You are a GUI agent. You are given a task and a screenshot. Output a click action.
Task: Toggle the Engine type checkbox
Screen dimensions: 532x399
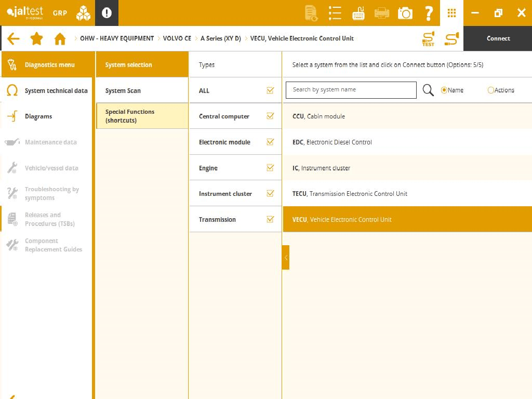(x=270, y=168)
